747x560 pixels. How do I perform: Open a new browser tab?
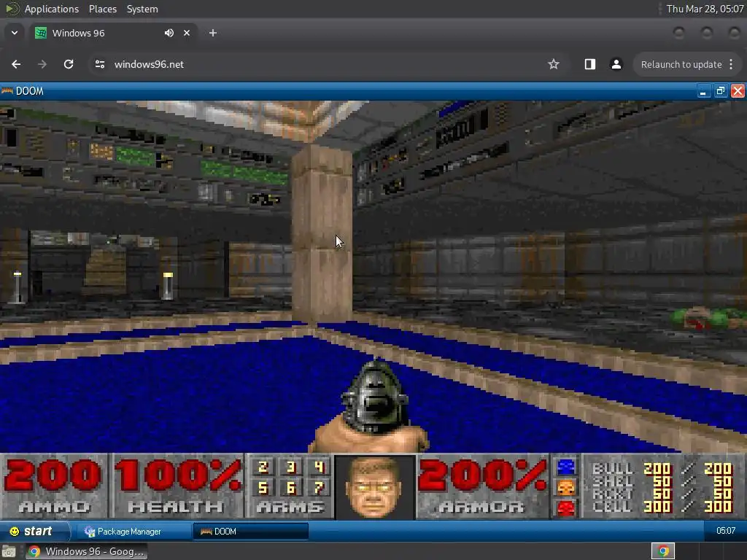click(213, 33)
